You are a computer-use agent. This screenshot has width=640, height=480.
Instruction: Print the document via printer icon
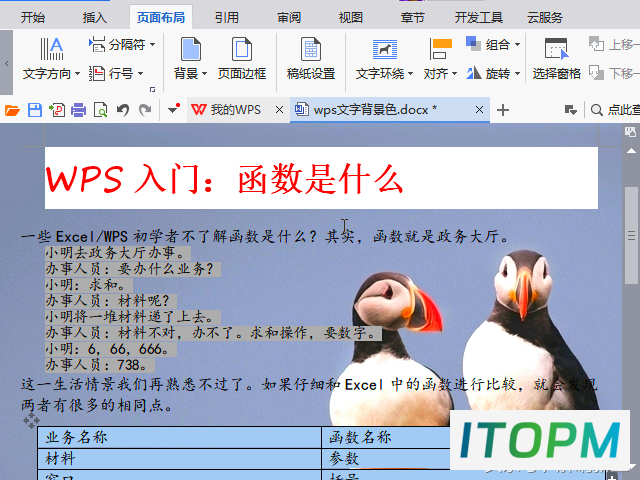pyautogui.click(x=78, y=110)
